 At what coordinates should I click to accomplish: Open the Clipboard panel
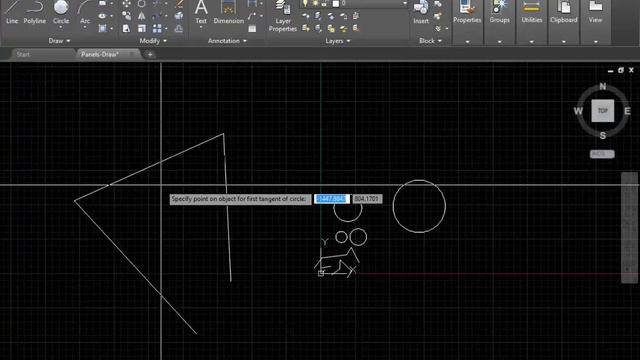[x=564, y=21]
